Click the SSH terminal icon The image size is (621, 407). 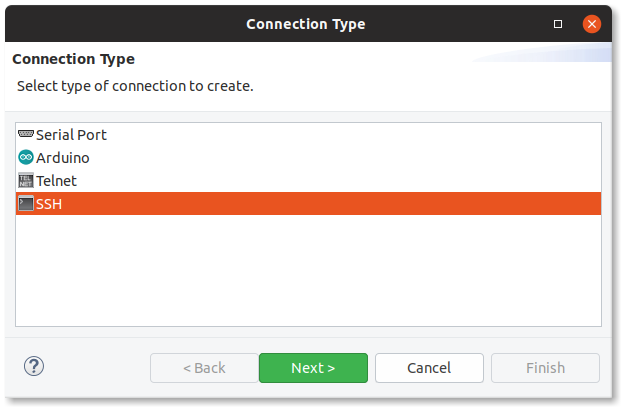(x=26, y=204)
